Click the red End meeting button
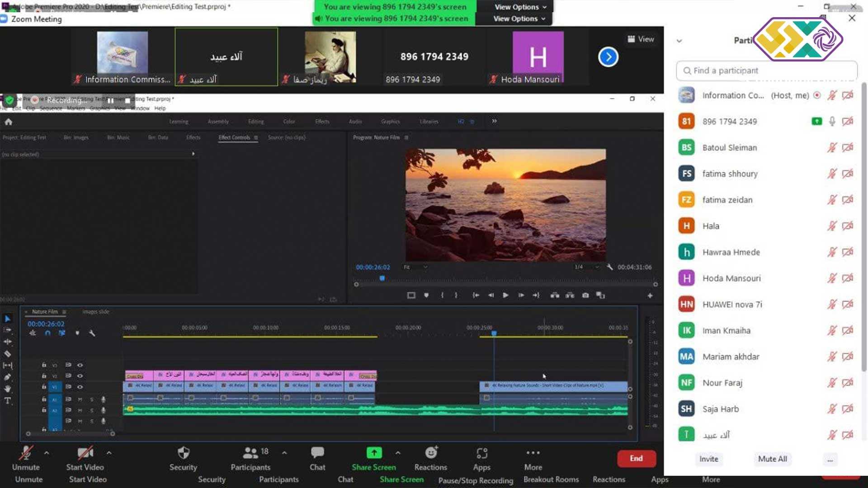Image resolution: width=868 pixels, height=488 pixels. (636, 458)
